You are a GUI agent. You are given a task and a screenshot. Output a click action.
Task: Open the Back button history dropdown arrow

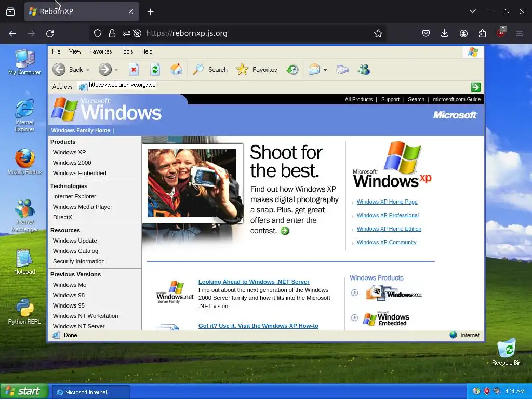click(x=88, y=70)
